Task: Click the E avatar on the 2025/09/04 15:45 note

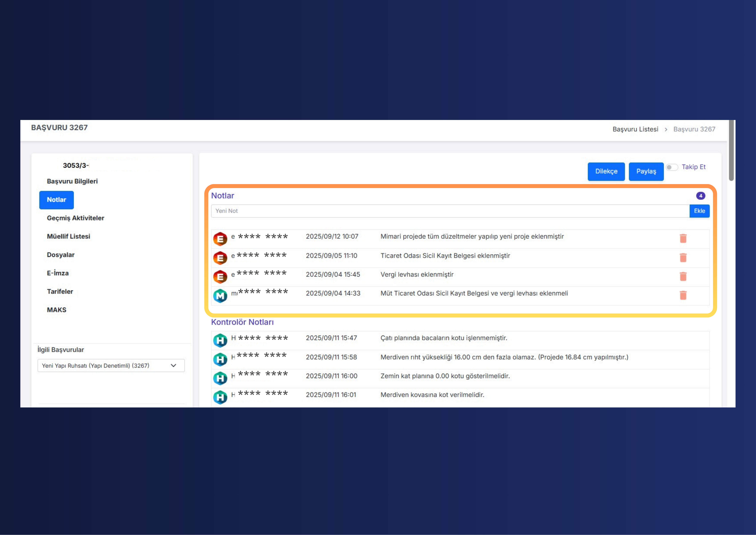Action: click(x=220, y=277)
